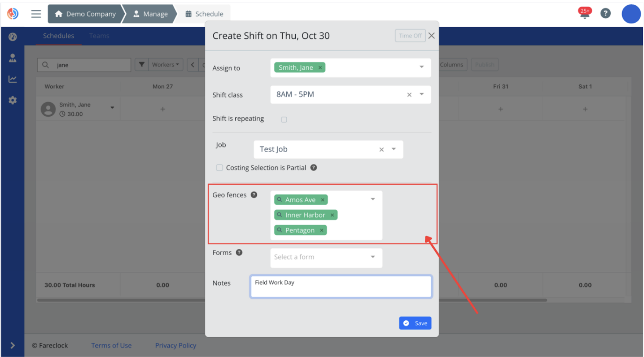Switch to the Teams tab
The image size is (644, 357).
99,36
